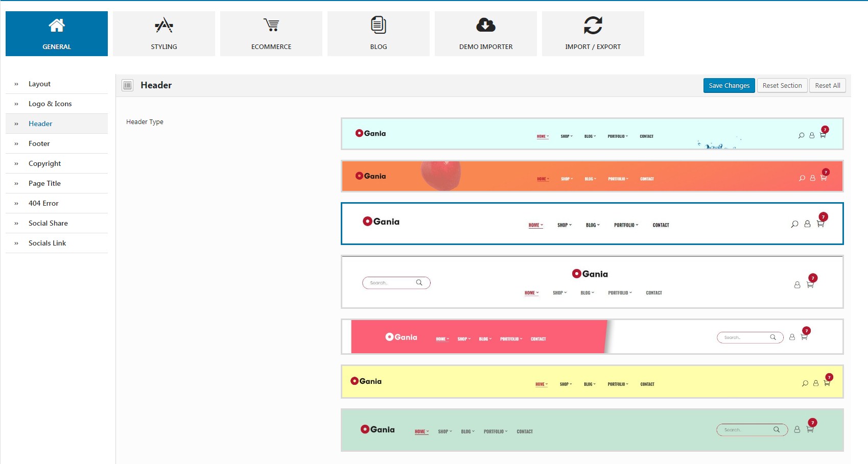Select the yellow header layout
The width and height of the screenshot is (868, 464).
592,381
